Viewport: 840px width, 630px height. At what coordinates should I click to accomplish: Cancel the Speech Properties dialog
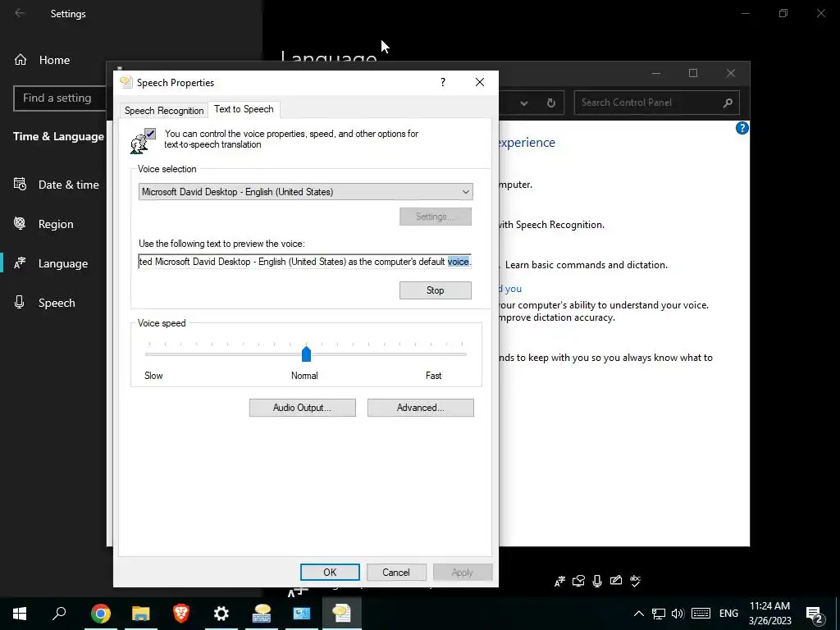coord(396,572)
